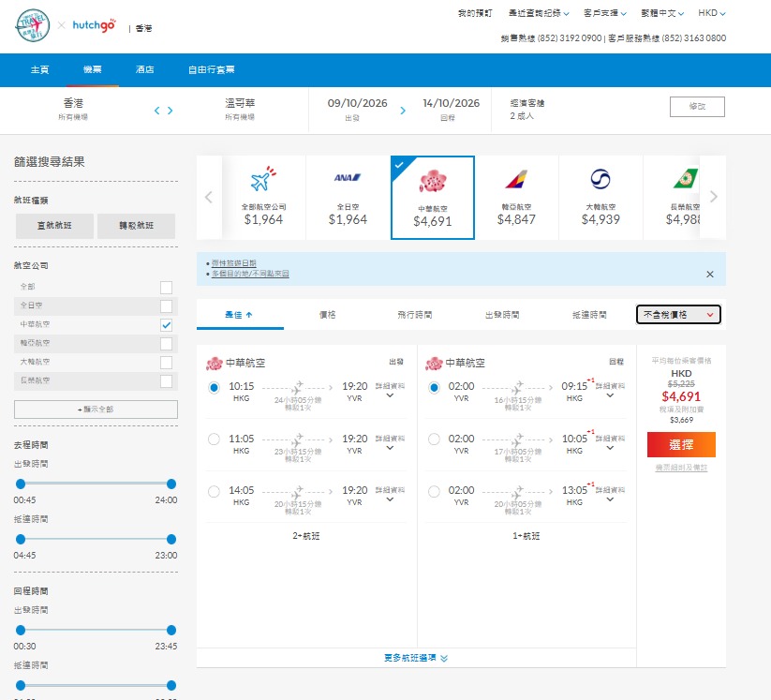Tick the 全日空 airline checkbox
The height and width of the screenshot is (700, 771).
166,306
